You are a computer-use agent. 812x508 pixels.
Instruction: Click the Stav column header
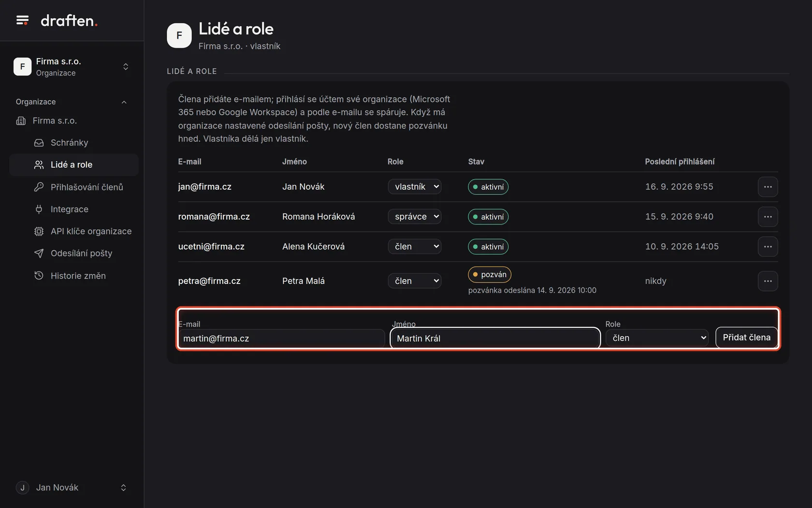point(476,162)
